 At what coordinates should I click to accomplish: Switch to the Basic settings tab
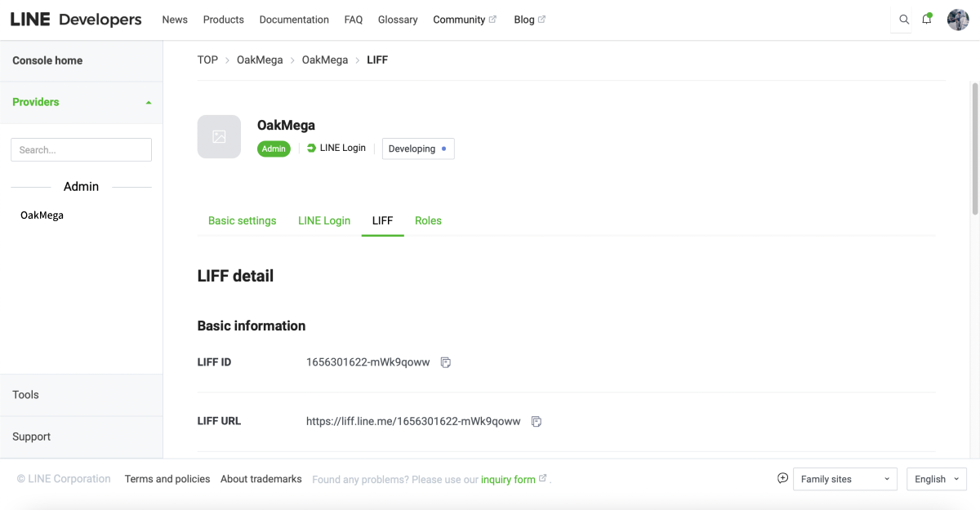[x=242, y=220]
